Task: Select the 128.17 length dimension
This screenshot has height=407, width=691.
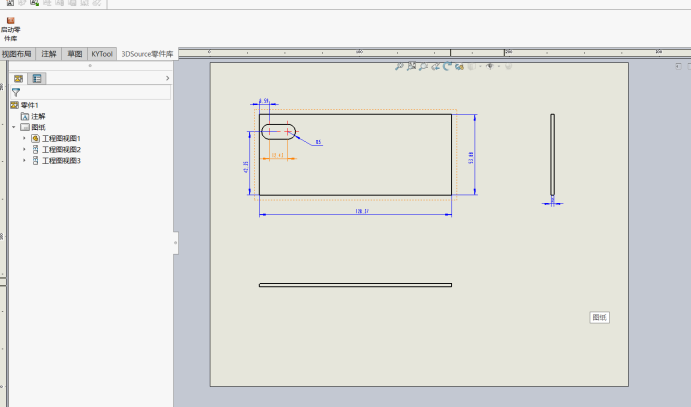Action: tap(362, 211)
